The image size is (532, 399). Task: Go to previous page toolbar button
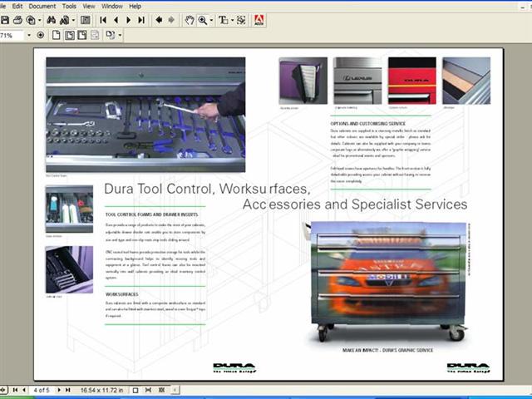point(116,20)
